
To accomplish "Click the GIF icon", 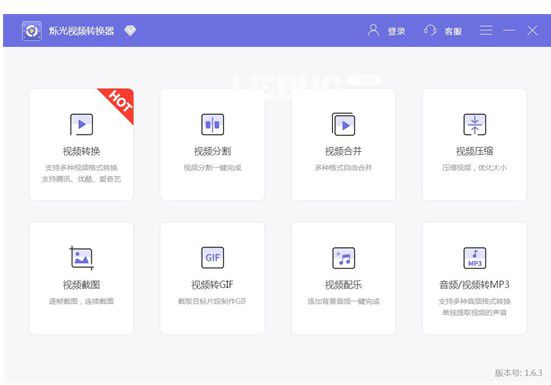I will 213,257.
